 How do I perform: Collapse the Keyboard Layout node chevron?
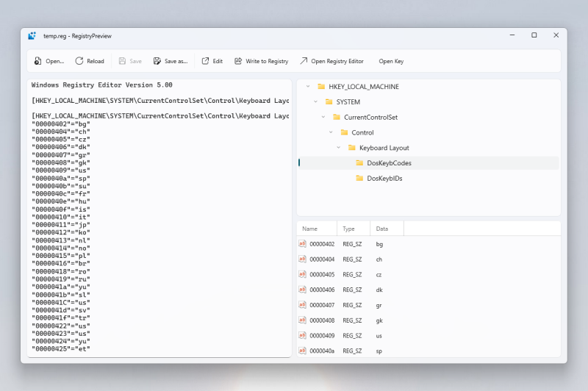tap(339, 148)
